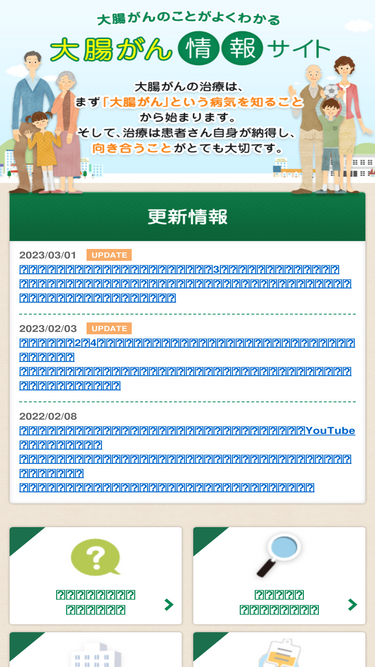Open the 2023/03/01 update news link

pyautogui.click(x=185, y=284)
